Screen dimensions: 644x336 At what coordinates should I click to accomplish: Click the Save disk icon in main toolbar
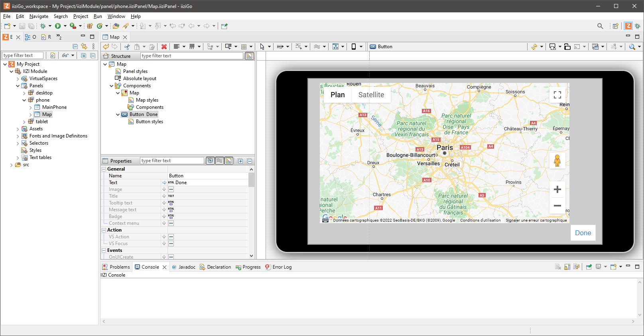(22, 26)
